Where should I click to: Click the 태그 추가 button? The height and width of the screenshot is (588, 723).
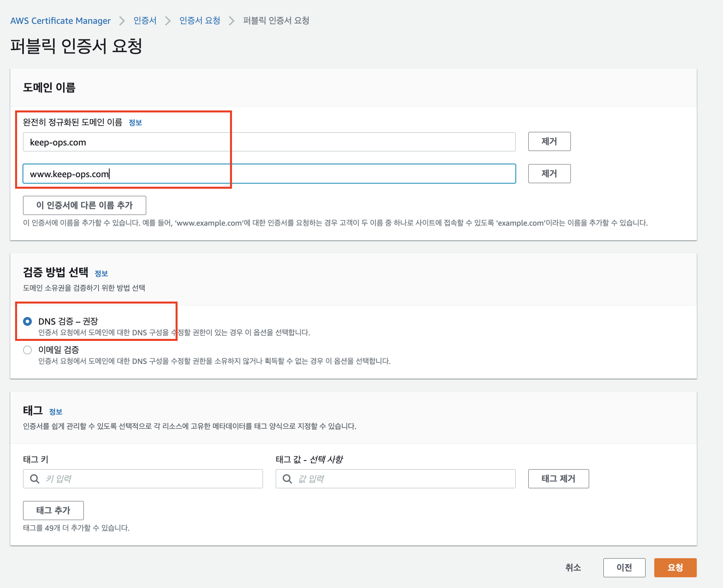53,511
